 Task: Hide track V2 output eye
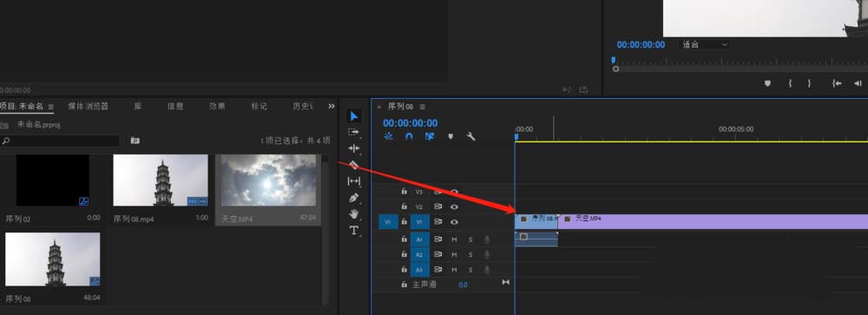(455, 207)
